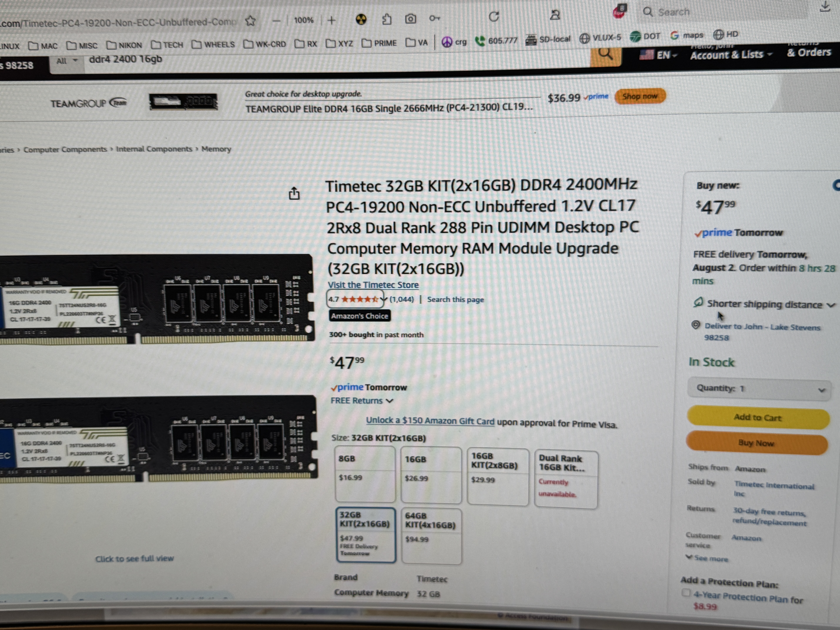Open the NIKON bookmarks folder

[125, 45]
